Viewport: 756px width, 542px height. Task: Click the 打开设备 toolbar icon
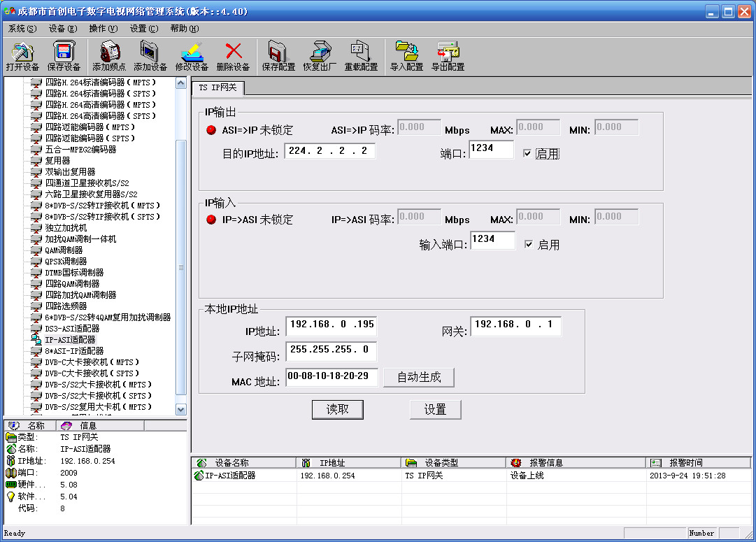coord(22,52)
